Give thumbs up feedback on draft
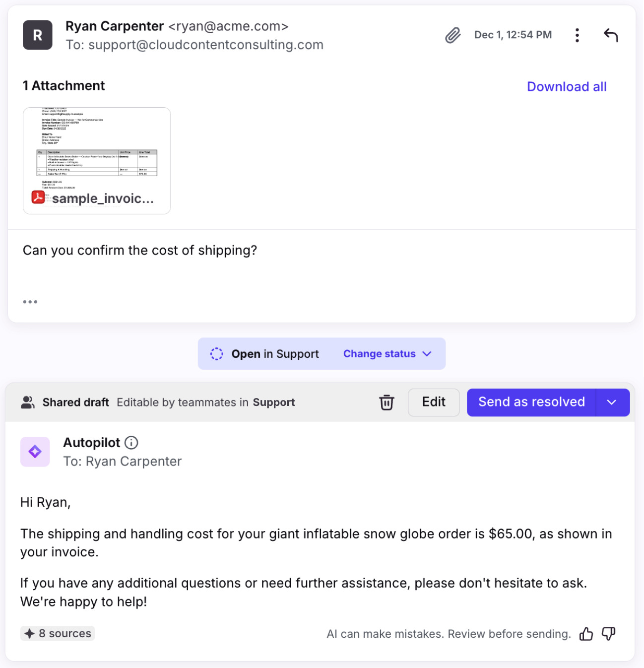Screen dimensions: 644x668 pos(586,634)
